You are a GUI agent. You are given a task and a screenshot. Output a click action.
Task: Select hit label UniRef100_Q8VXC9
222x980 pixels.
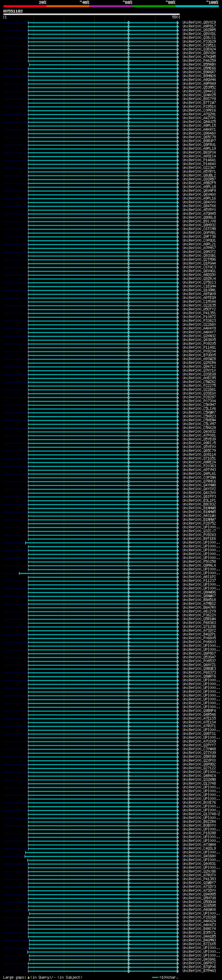(199, 23)
